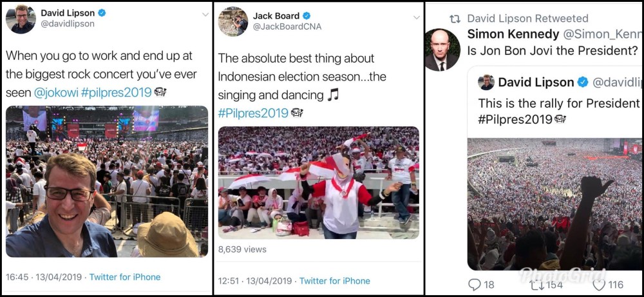
Task: Open Jack Board's profile avatar
Action: coord(232,21)
